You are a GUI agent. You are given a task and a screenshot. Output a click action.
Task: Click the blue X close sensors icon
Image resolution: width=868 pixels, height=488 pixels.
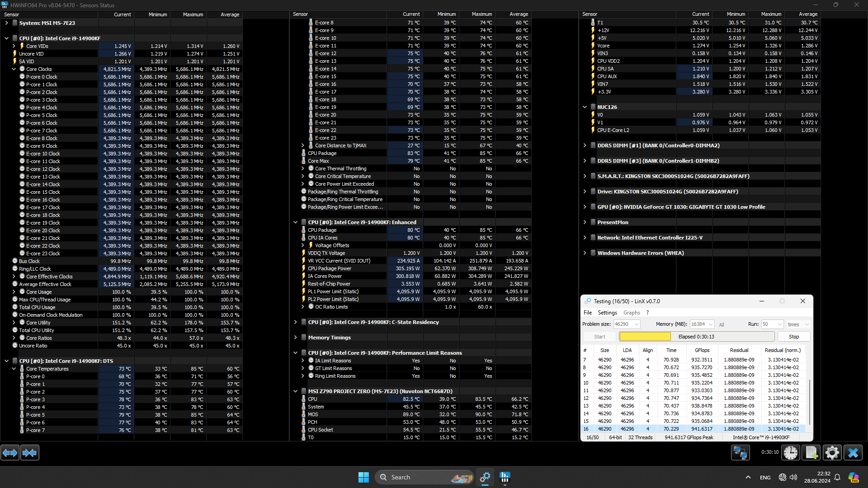pyautogui.click(x=853, y=452)
